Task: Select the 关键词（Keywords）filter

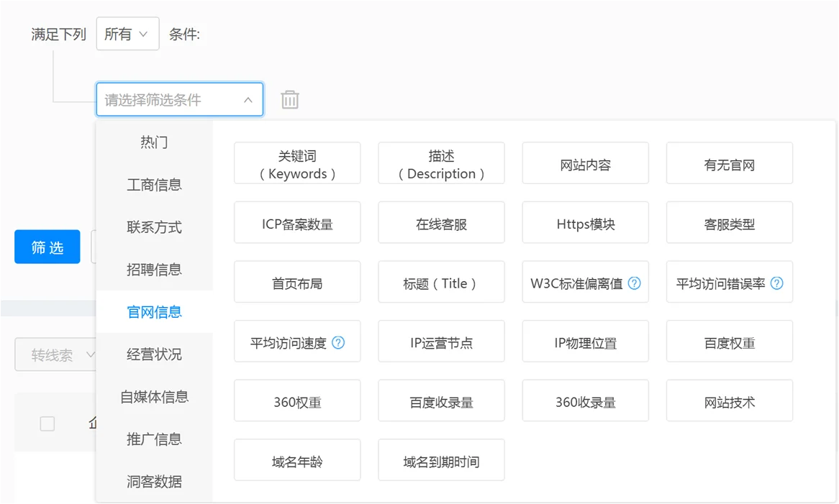Action: pos(297,163)
